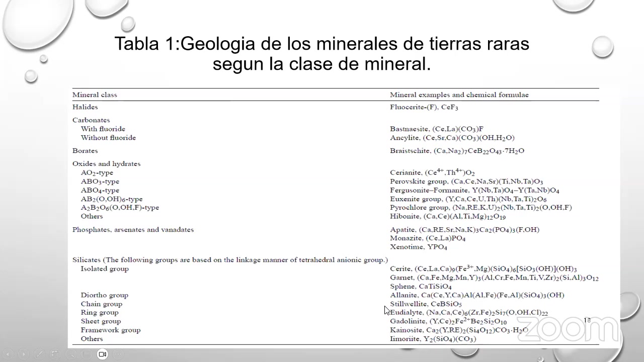The width and height of the screenshot is (644, 362).
Task: Click 'Sphene, CaTiSiO4' entry
Action: (421, 287)
